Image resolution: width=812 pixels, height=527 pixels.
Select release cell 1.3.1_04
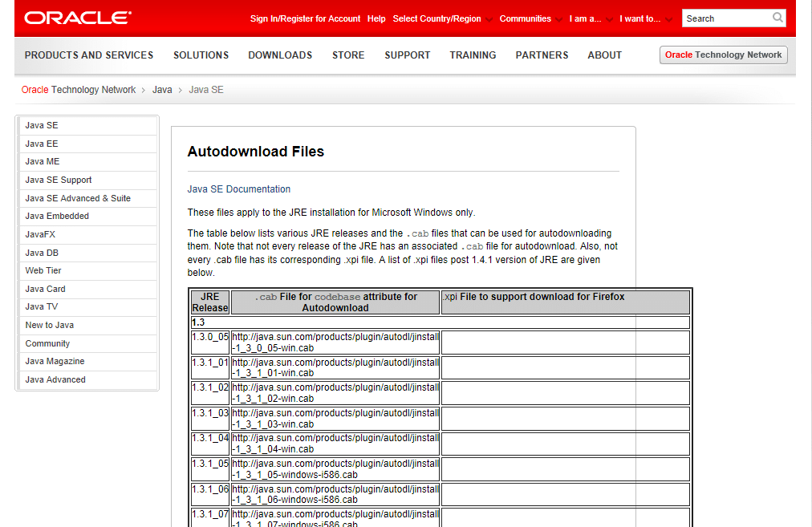click(209, 444)
